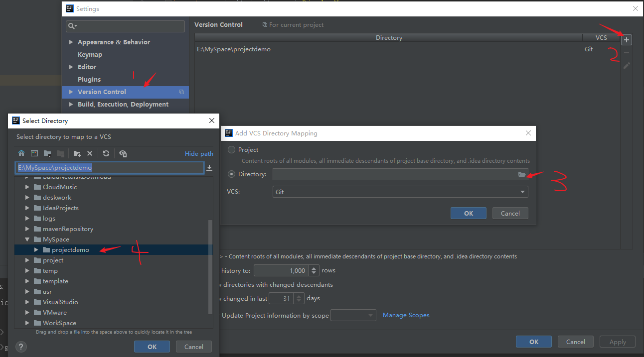Click the edit mapping pencil icon
The image size is (644, 357).
[627, 66]
